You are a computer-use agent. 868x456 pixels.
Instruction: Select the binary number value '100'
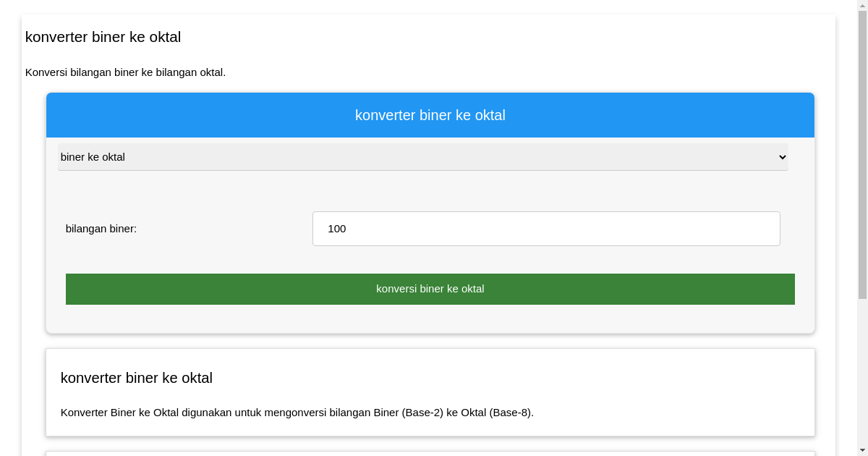336,229
